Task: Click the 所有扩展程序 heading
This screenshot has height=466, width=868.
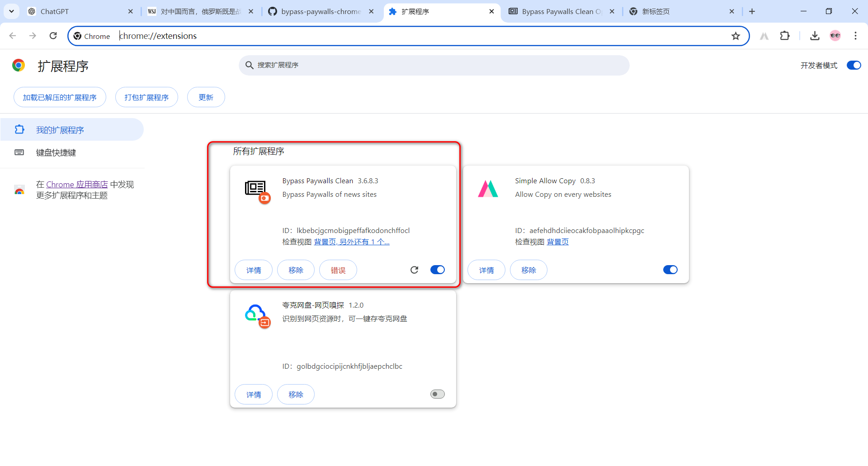Action: tap(259, 151)
